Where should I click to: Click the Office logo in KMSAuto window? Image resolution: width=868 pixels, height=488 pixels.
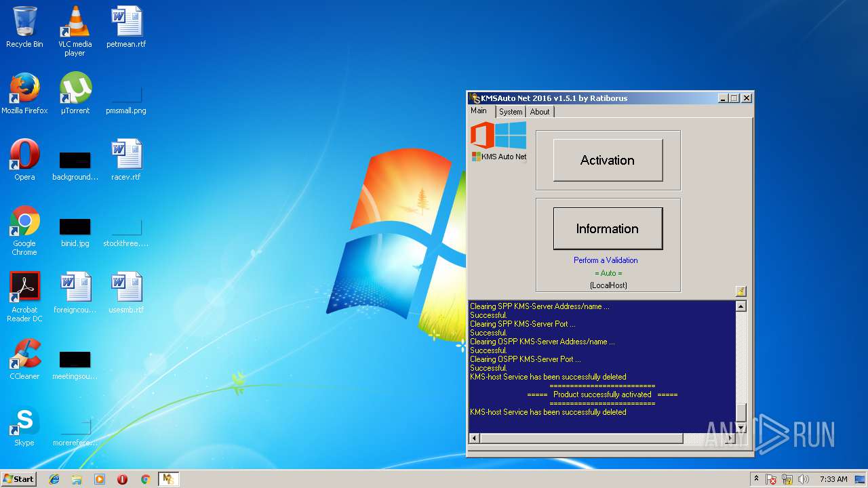482,135
